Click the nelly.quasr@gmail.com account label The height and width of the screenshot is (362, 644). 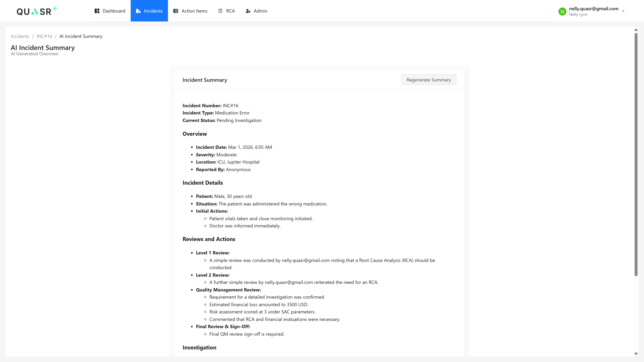(x=593, y=9)
